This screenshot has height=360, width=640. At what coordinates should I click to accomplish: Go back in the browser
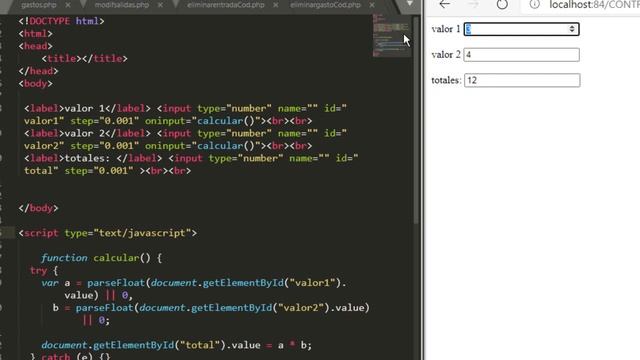tap(444, 4)
